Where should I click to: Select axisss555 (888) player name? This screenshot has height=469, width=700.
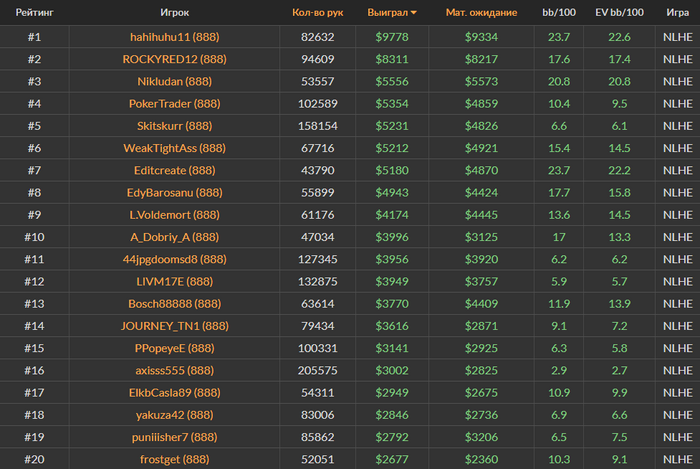click(x=175, y=370)
